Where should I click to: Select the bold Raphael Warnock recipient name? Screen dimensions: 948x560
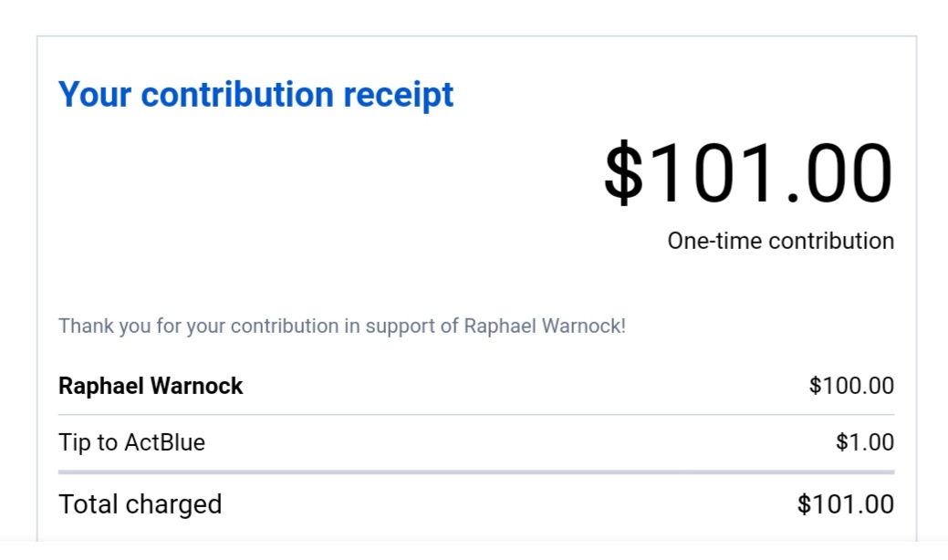click(x=151, y=386)
